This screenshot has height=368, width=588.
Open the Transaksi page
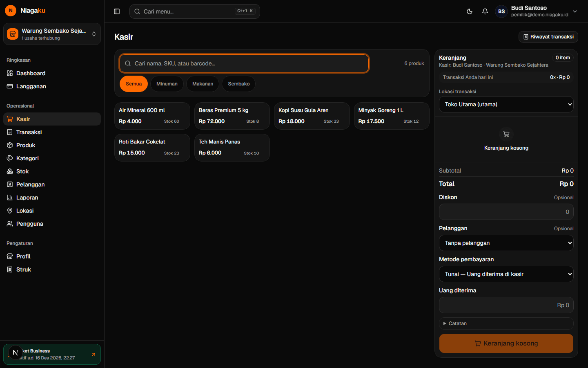52,132
